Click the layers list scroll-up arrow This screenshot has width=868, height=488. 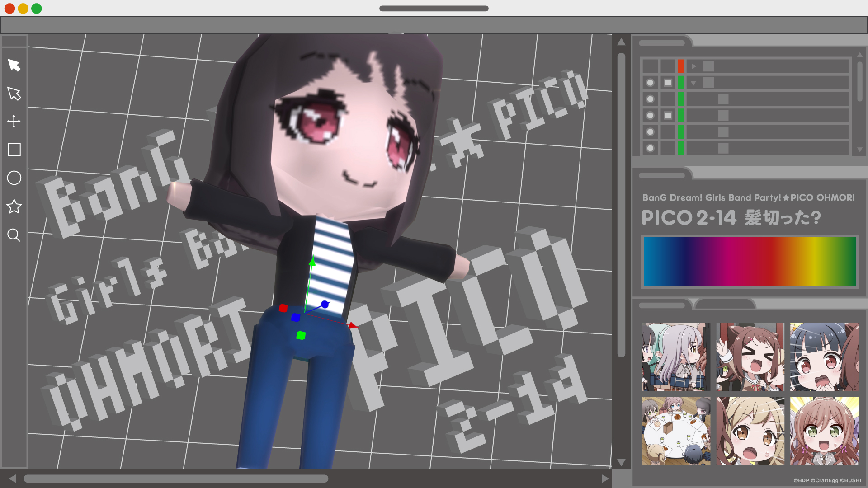(860, 54)
